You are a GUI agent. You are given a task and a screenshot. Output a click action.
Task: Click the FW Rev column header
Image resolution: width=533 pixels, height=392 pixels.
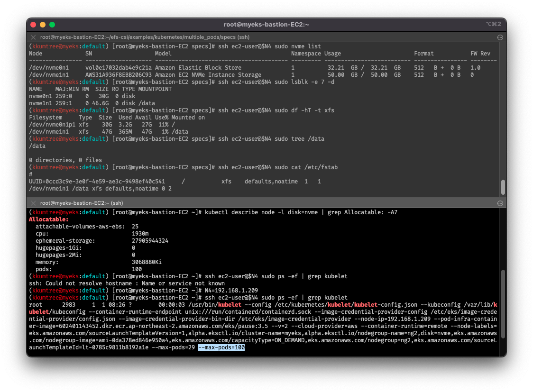coord(480,54)
